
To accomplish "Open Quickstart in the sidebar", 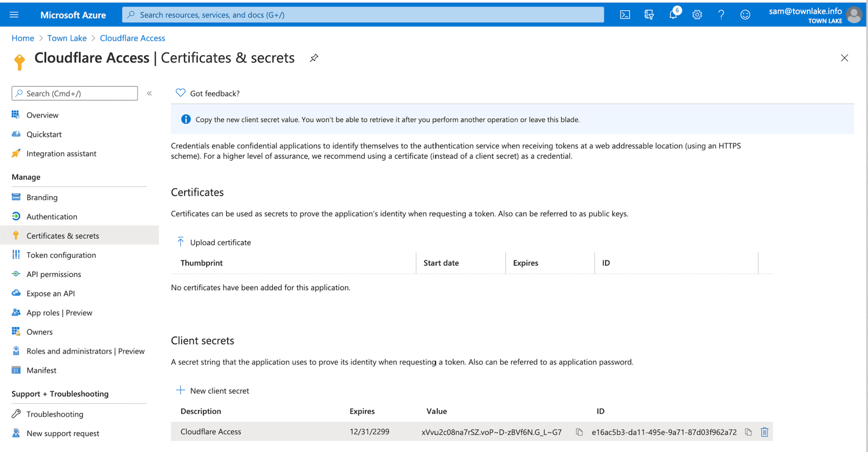I will pos(44,134).
